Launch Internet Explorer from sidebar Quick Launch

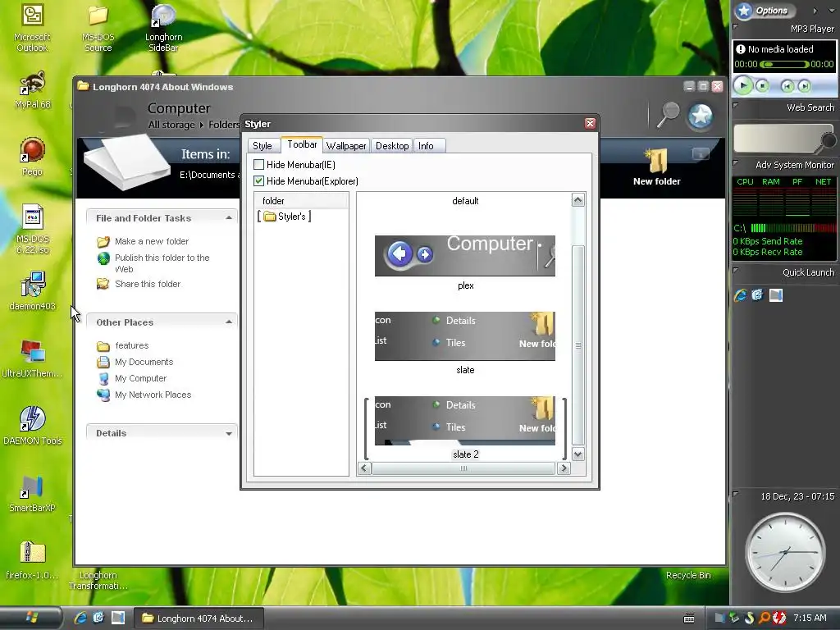coord(741,295)
